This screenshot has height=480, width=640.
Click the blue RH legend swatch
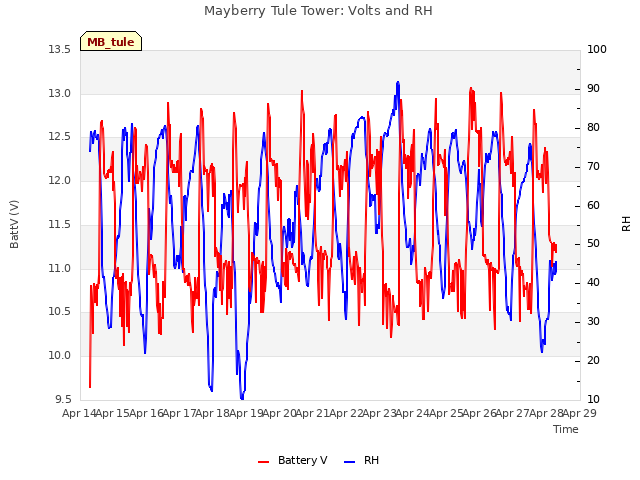350,462
